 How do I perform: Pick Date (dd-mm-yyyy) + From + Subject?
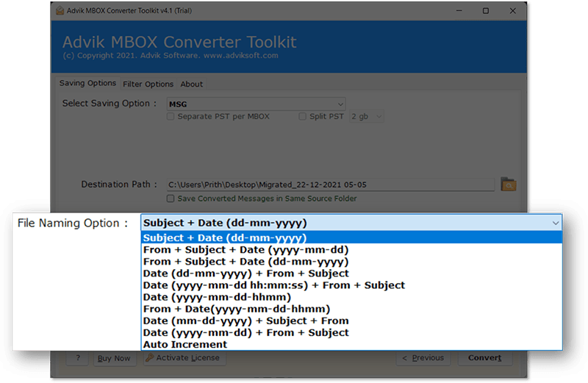pyautogui.click(x=351, y=273)
